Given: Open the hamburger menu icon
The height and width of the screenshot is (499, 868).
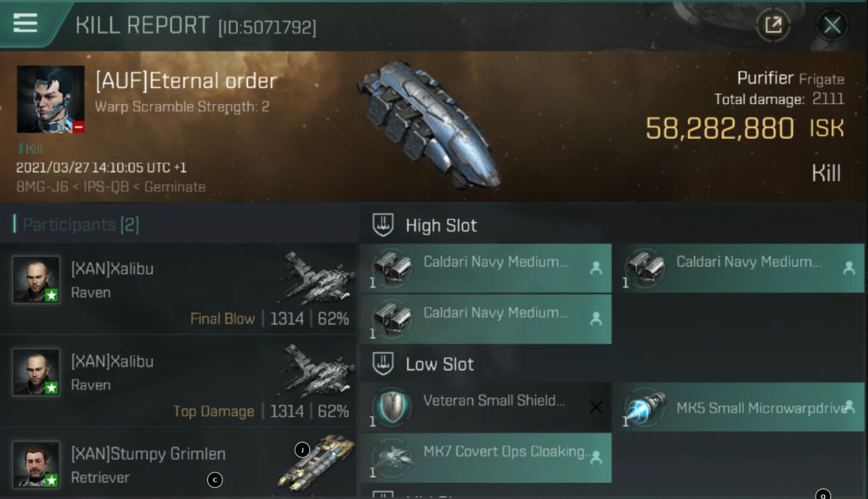Looking at the screenshot, I should [x=25, y=23].
